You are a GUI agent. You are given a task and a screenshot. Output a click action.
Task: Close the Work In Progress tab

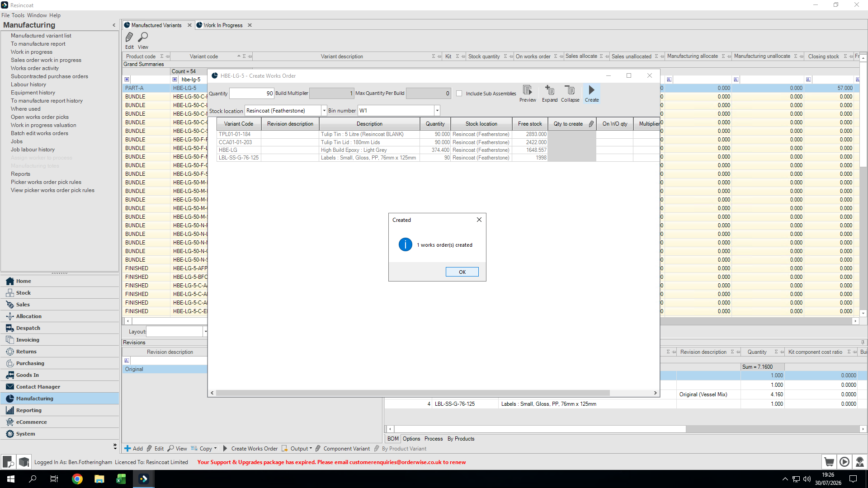(250, 25)
